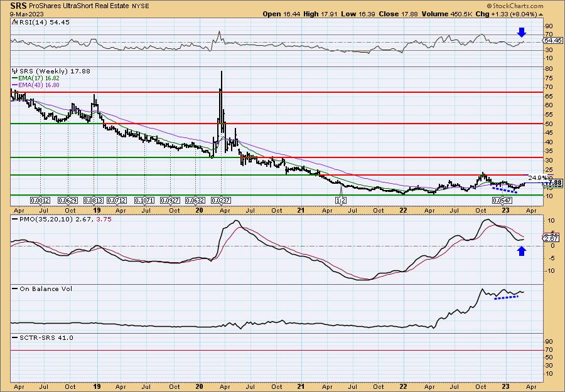The width and height of the screenshot is (565, 392).
Task: Click the 80 label on price axis
Action: pos(549,68)
